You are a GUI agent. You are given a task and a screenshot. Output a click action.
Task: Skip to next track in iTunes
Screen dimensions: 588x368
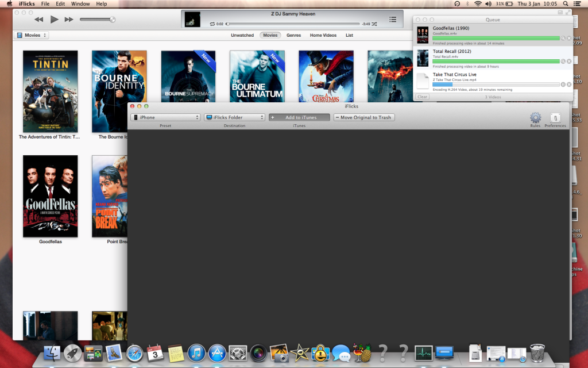click(x=69, y=20)
